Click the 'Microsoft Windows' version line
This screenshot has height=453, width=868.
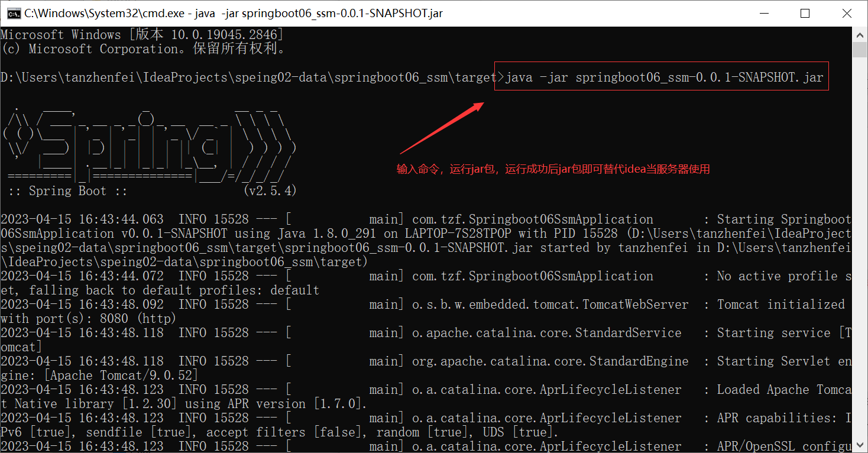[x=142, y=35]
